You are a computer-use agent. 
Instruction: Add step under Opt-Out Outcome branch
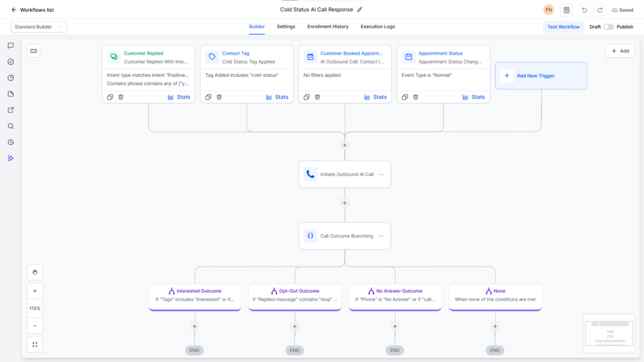[x=295, y=327]
